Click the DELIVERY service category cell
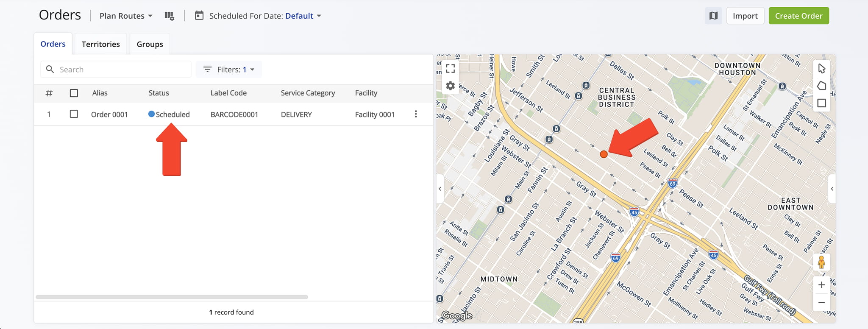This screenshot has width=868, height=329. pyautogui.click(x=296, y=114)
